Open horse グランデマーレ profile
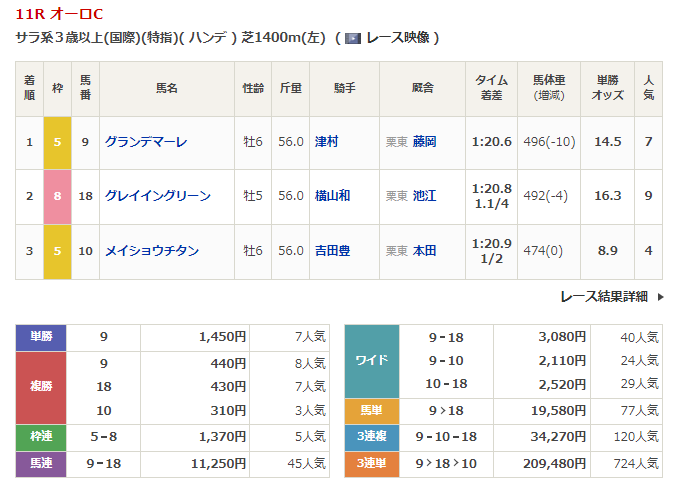The image size is (678, 486). [x=146, y=142]
